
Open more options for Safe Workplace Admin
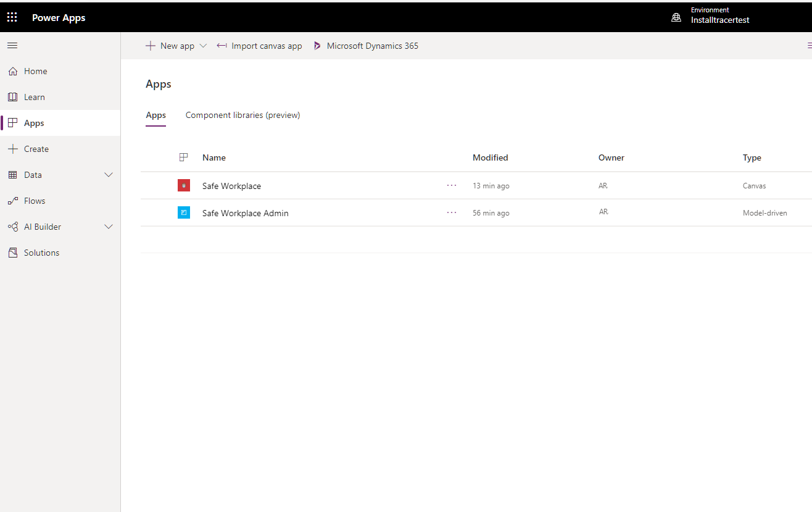pyautogui.click(x=452, y=212)
